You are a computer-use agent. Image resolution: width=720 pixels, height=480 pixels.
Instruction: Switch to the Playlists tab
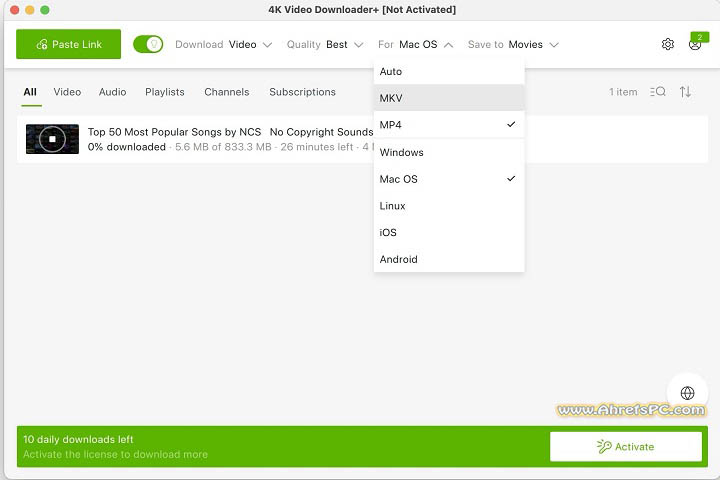pyautogui.click(x=165, y=92)
